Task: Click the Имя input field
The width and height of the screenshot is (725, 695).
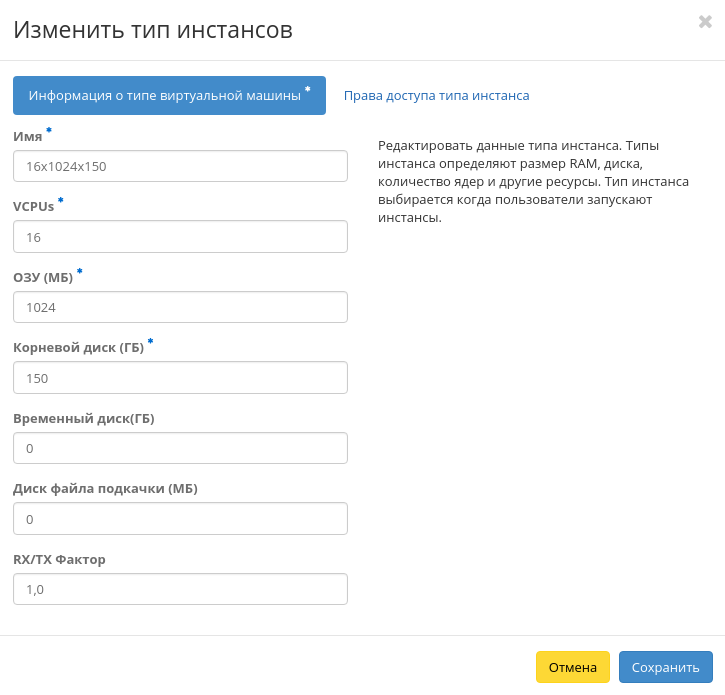Action: [180, 166]
